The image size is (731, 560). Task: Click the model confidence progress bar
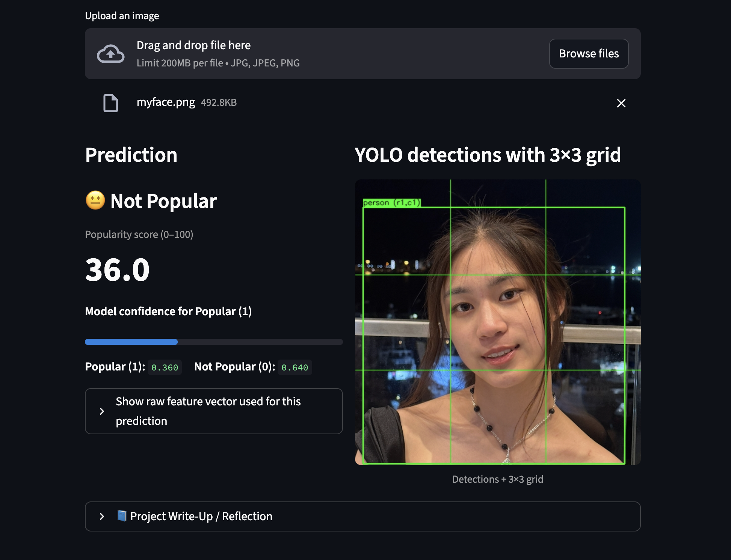tap(214, 342)
